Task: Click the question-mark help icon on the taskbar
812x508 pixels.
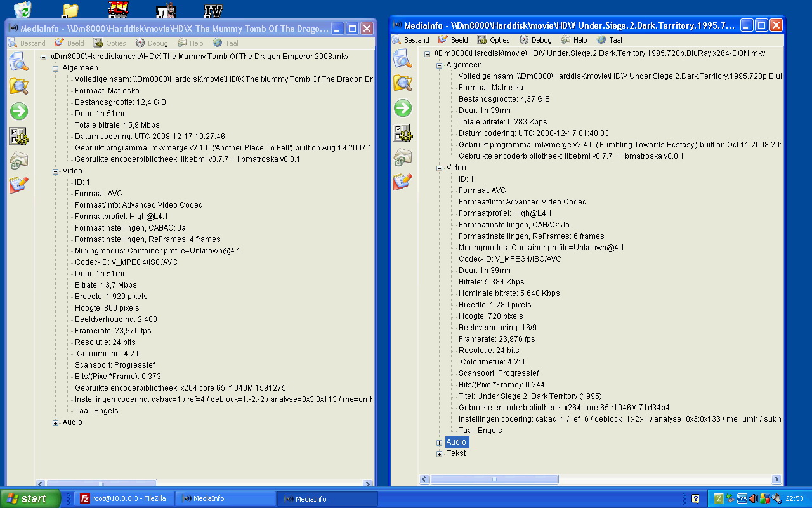Action: pyautogui.click(x=696, y=498)
